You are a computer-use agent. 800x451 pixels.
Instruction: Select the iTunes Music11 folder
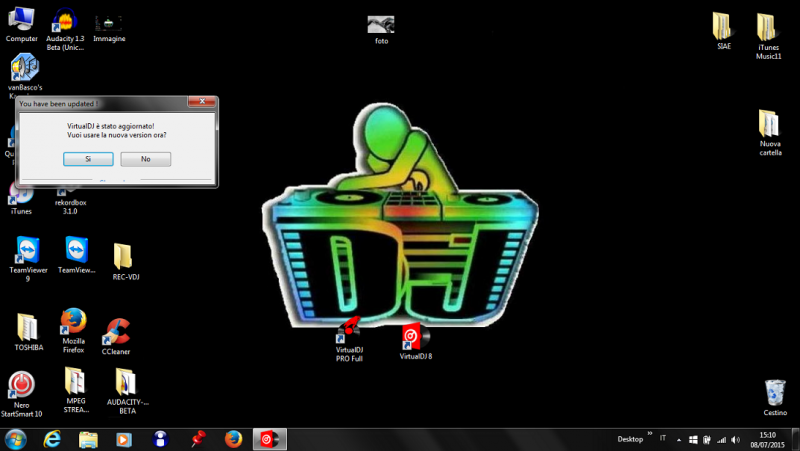click(x=767, y=26)
